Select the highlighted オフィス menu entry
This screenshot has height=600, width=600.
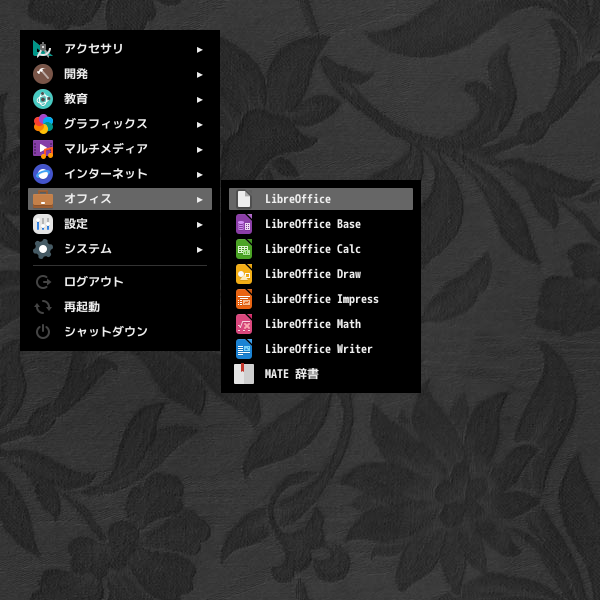pyautogui.click(x=120, y=199)
